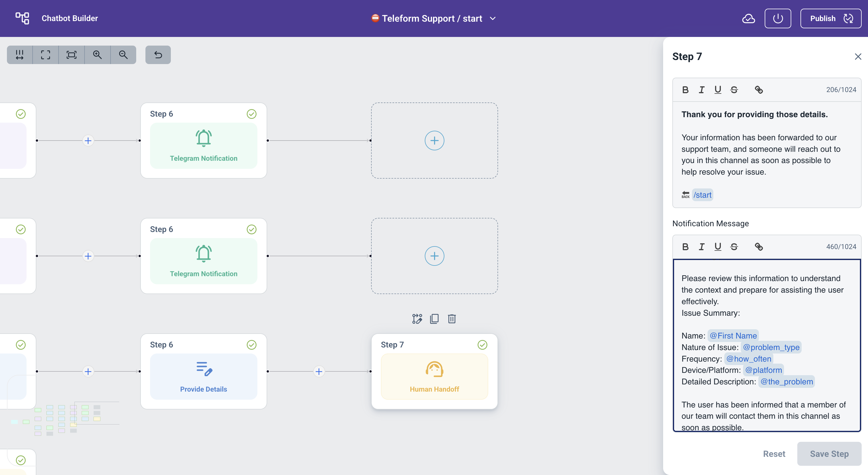Click the Step 7 panel heading

[687, 57]
